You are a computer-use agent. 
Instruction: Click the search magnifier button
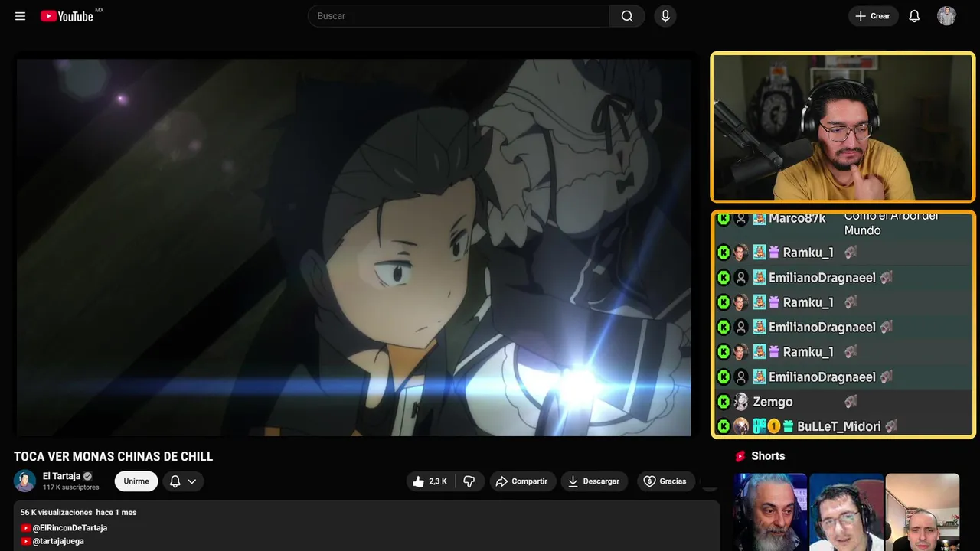[627, 16]
